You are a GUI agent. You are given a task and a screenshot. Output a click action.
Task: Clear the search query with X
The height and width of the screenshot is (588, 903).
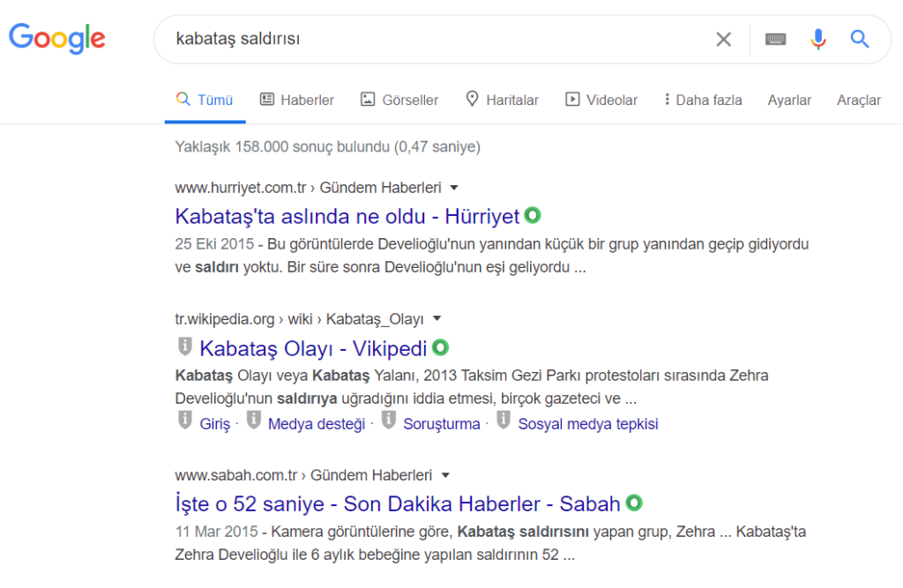tap(723, 39)
